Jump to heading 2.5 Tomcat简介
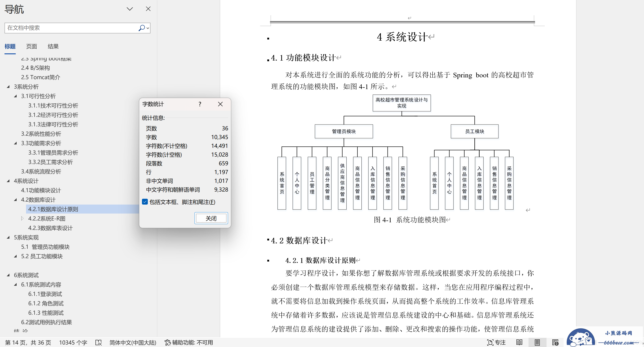644x347 pixels. (40, 77)
